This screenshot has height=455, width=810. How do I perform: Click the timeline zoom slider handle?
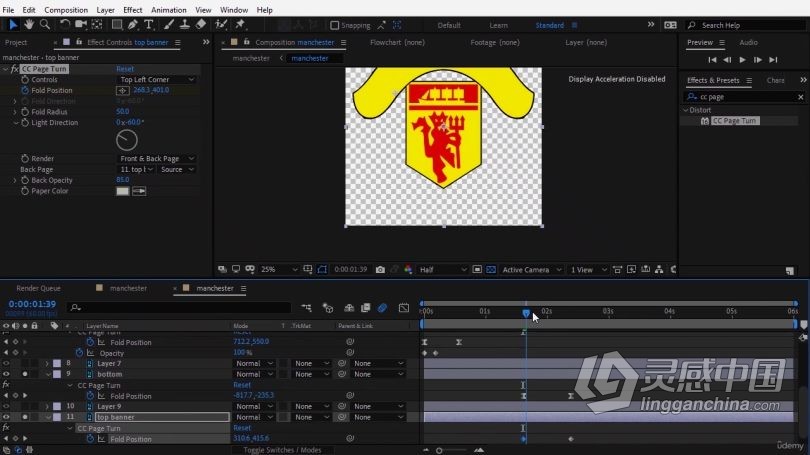click(x=439, y=450)
